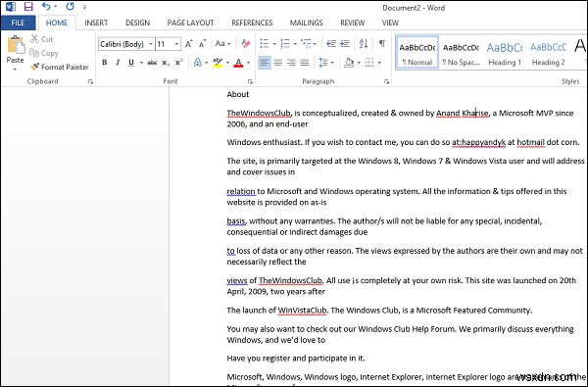Toggle Show/Hide paragraph marks

[x=382, y=44]
